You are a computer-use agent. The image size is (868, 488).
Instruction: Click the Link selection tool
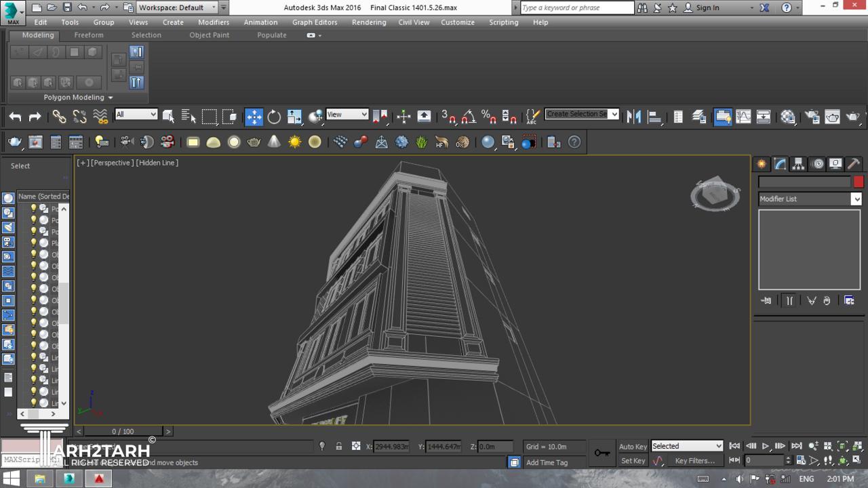pyautogui.click(x=59, y=117)
